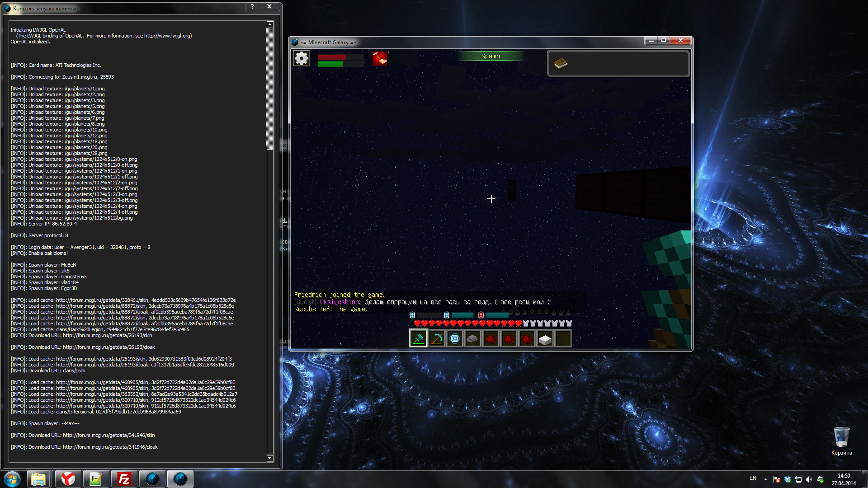Click the 'Unload texture: /gui/planets/1.png' line

click(x=58, y=89)
